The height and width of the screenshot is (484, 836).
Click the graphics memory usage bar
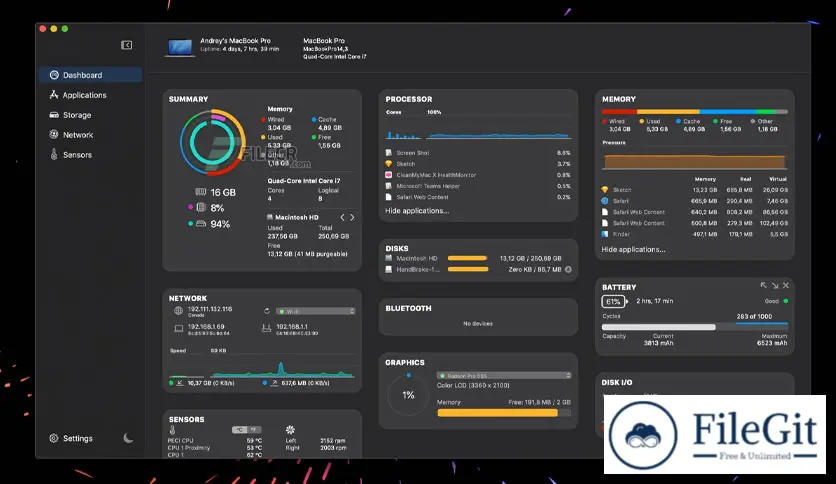[x=504, y=413]
